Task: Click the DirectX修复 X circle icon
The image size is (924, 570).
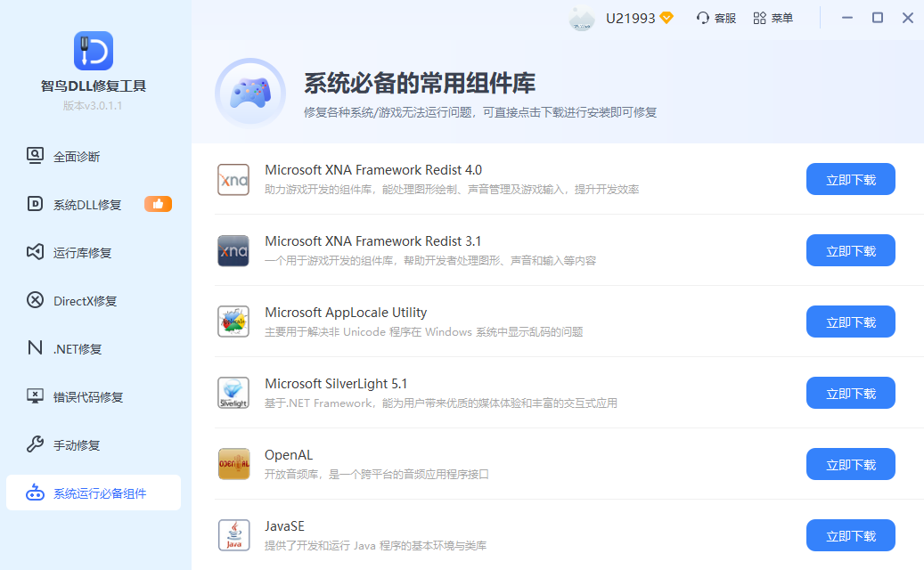Action: [x=35, y=300]
